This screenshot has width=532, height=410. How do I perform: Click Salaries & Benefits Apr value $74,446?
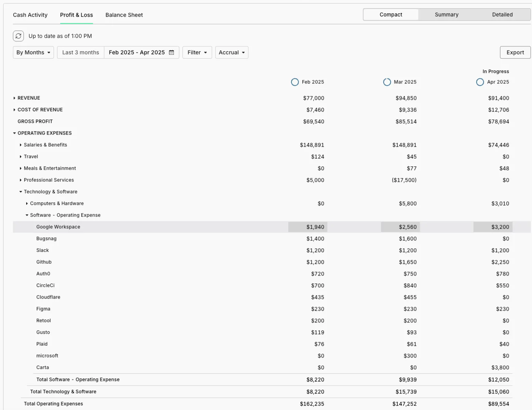click(499, 145)
